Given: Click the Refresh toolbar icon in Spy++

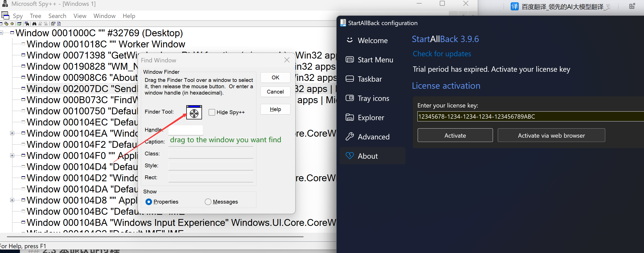Looking at the screenshot, I should pyautogui.click(x=59, y=24).
